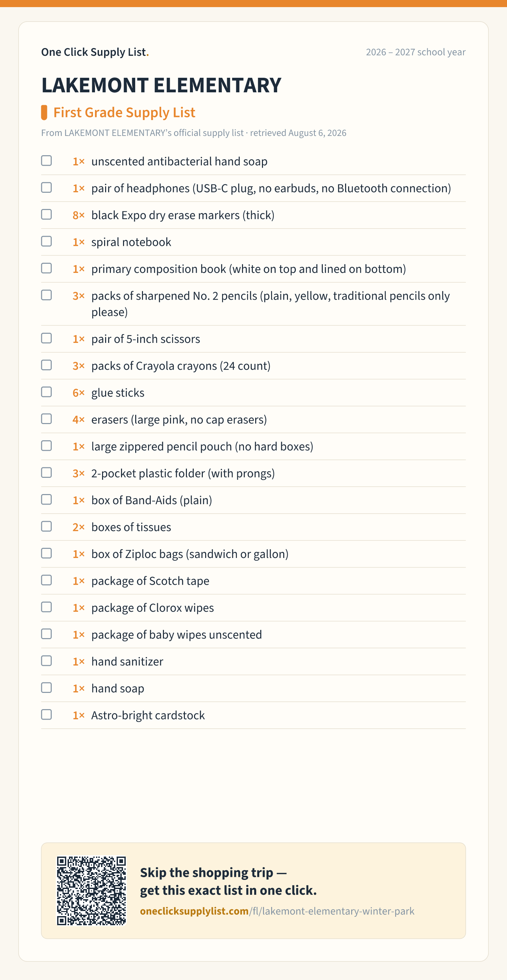Check the unscented antibacterial hand soap box

pyautogui.click(x=46, y=161)
